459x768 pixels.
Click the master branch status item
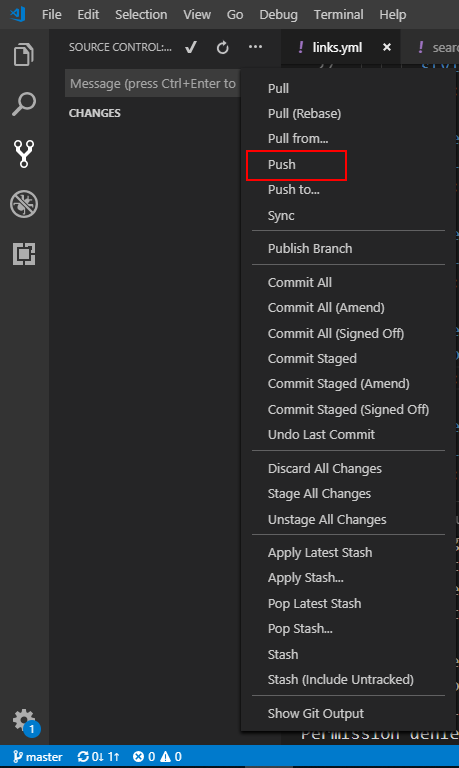point(38,757)
